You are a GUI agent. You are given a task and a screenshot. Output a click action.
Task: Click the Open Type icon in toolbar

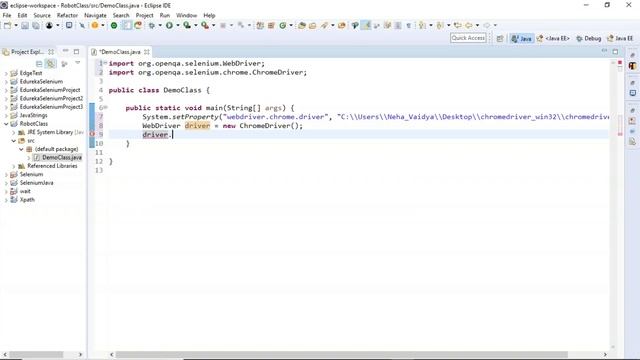(x=302, y=25)
